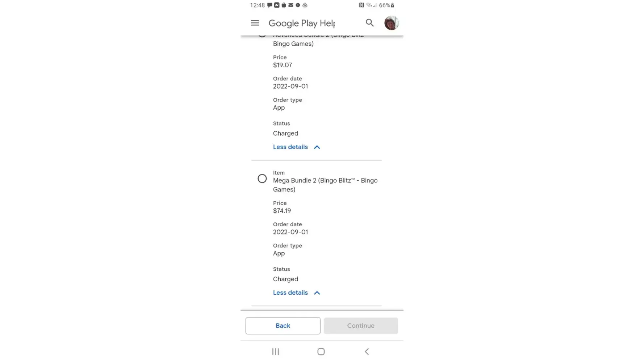Tap the chat message notification icon
The height and width of the screenshot is (362, 644).
(270, 5)
